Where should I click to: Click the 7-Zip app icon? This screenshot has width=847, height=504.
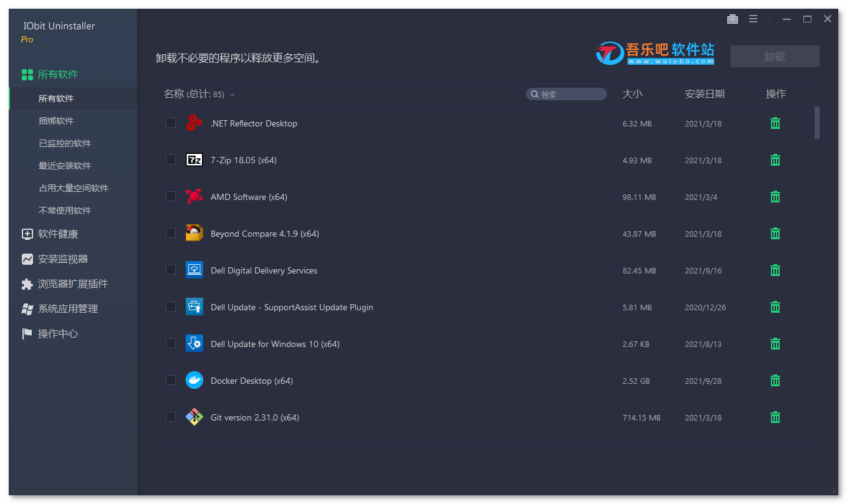[x=194, y=159]
